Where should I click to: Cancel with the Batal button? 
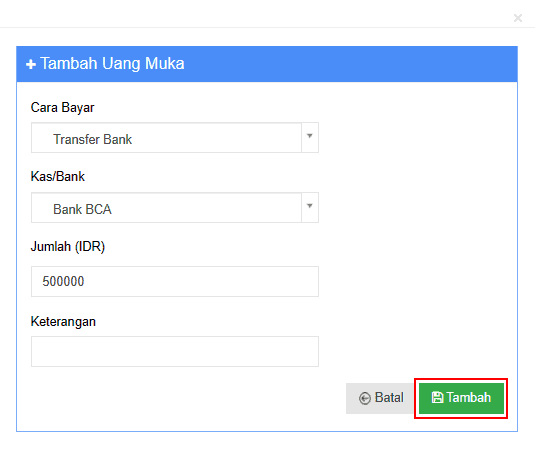(x=380, y=398)
